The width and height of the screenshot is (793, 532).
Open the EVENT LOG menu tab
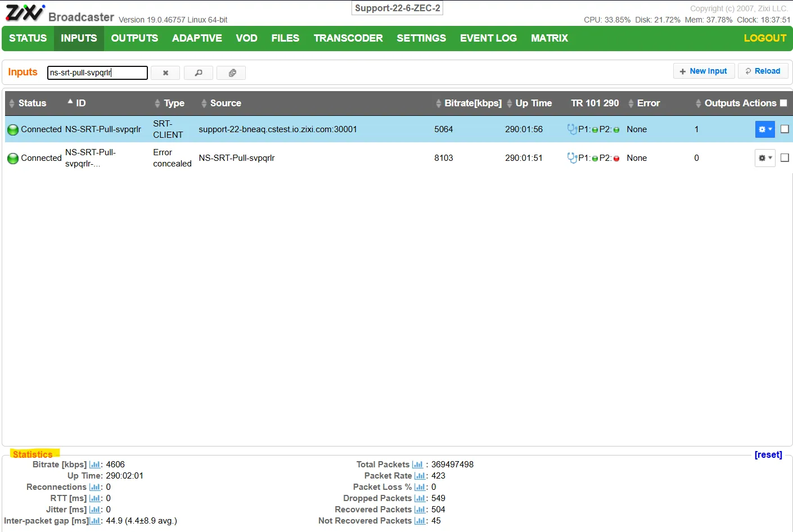tap(488, 38)
